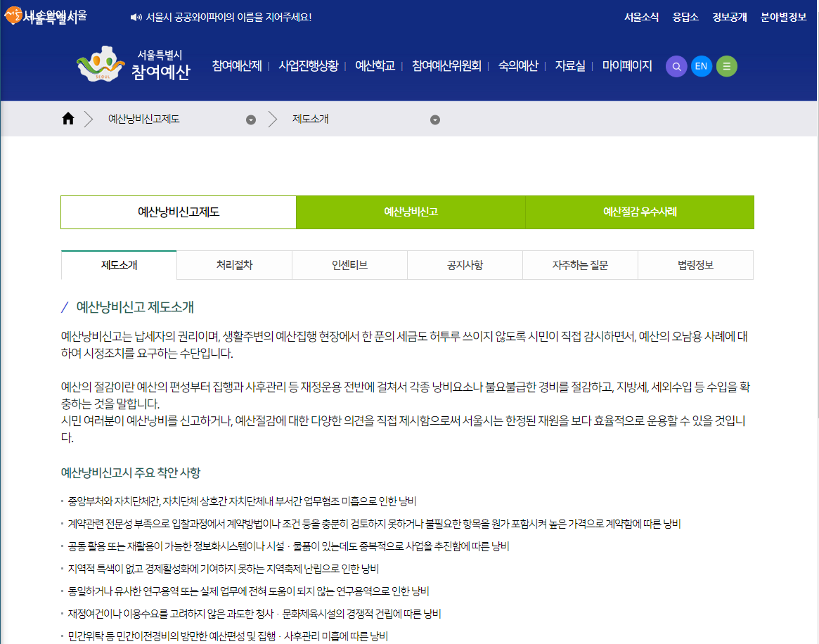This screenshot has width=819, height=644.
Task: Expand the 예산낭비신고제도 breadcrumb dropdown
Action: [x=251, y=120]
